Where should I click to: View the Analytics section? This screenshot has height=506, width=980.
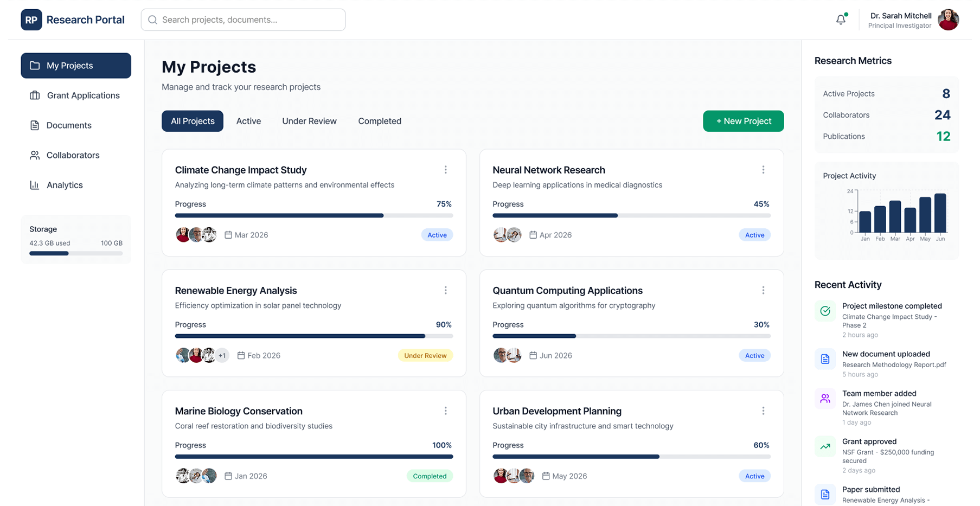point(65,185)
